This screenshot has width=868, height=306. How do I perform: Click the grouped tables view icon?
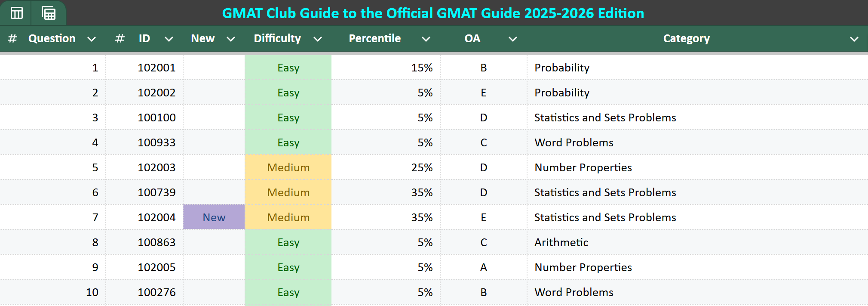pyautogui.click(x=49, y=13)
